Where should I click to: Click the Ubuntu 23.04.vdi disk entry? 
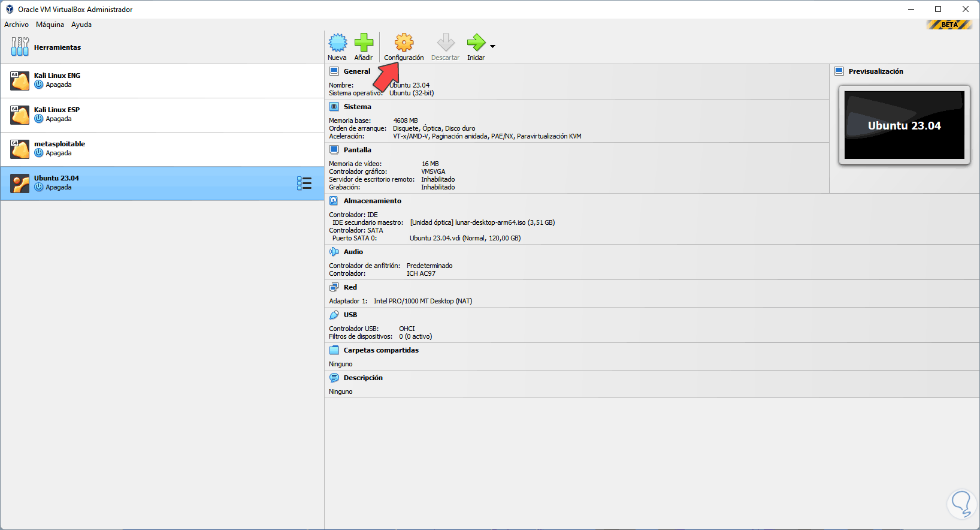click(x=465, y=238)
